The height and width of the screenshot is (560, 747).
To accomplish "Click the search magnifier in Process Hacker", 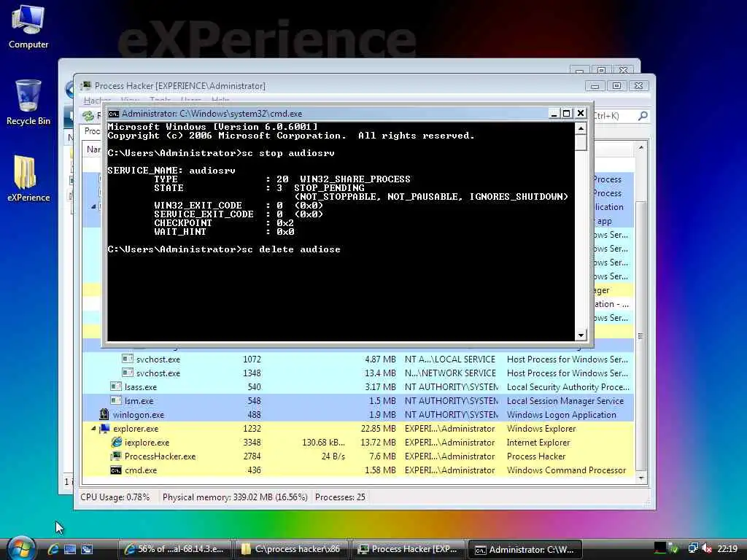I will (643, 116).
